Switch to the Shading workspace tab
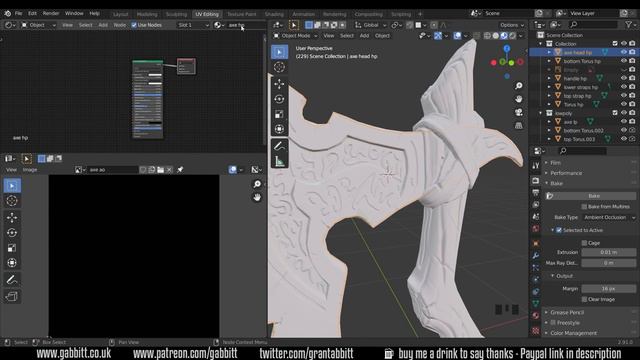The image size is (640, 360). point(274,14)
